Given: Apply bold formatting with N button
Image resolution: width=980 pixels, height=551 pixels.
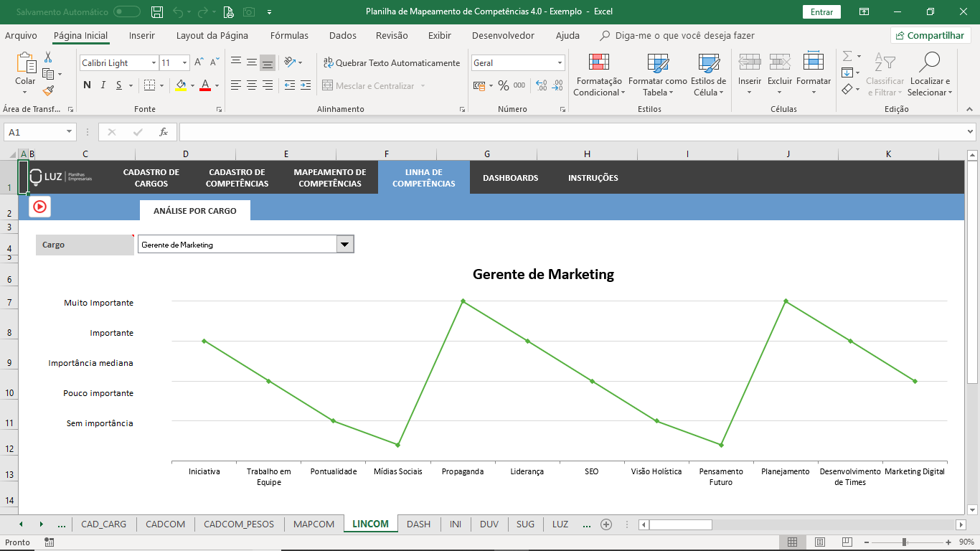Looking at the screenshot, I should point(87,85).
